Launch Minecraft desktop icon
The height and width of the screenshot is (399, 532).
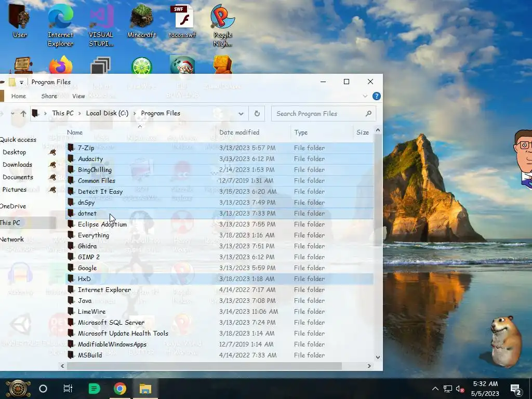click(141, 20)
